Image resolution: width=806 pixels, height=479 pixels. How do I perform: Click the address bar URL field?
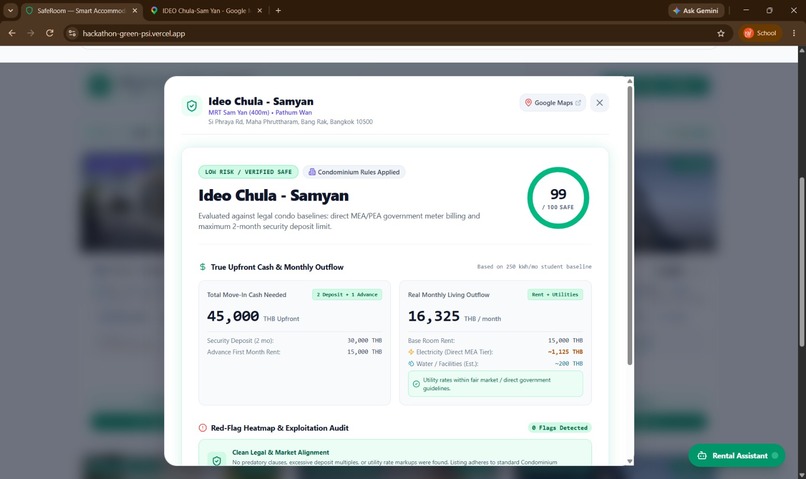click(396, 33)
